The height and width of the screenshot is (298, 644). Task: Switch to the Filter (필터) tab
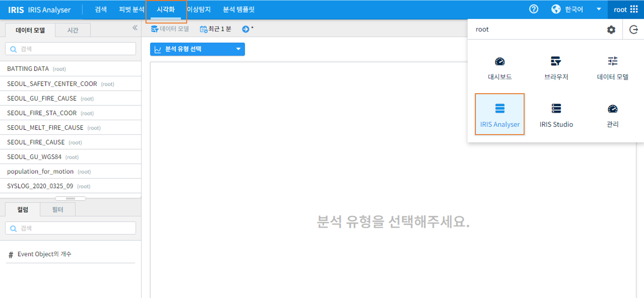coord(58,209)
